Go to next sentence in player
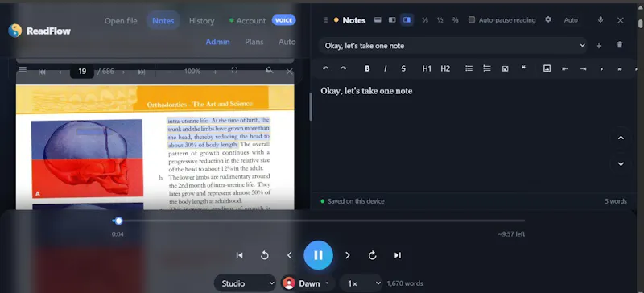The width and height of the screenshot is (644, 293). point(348,255)
